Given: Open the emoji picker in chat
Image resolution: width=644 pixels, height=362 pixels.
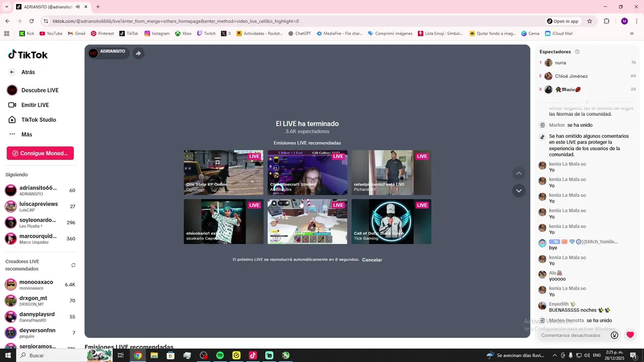Looking at the screenshot, I should [x=614, y=335].
